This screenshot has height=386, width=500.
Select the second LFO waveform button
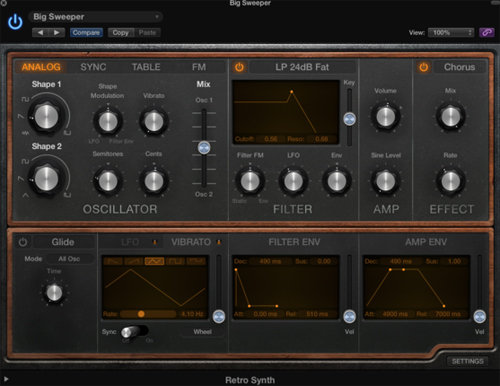tap(134, 261)
